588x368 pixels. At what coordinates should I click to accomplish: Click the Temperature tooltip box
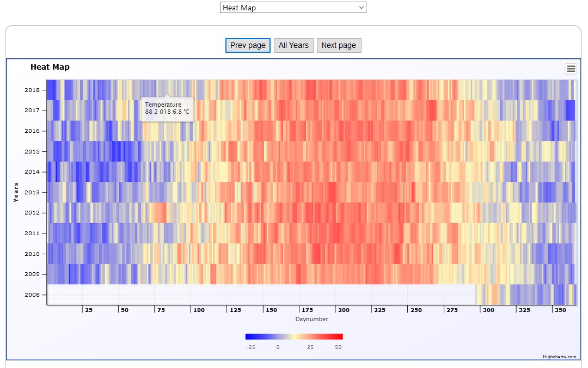[x=167, y=108]
